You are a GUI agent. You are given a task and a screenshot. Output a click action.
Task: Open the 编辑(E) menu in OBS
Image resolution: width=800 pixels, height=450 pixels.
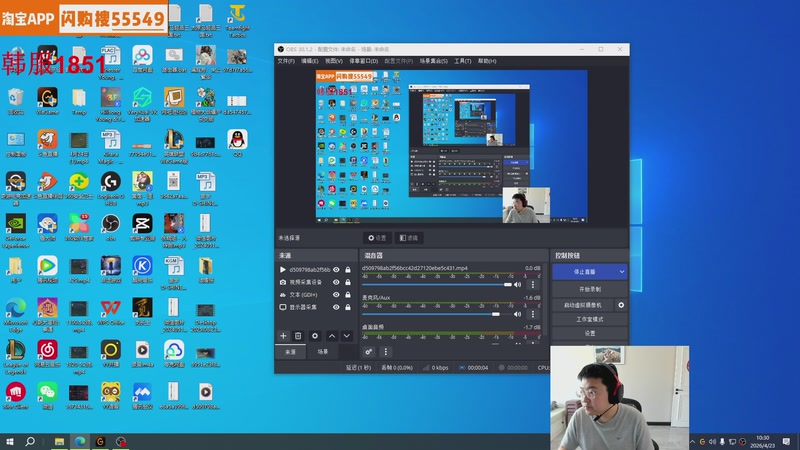[x=309, y=61]
